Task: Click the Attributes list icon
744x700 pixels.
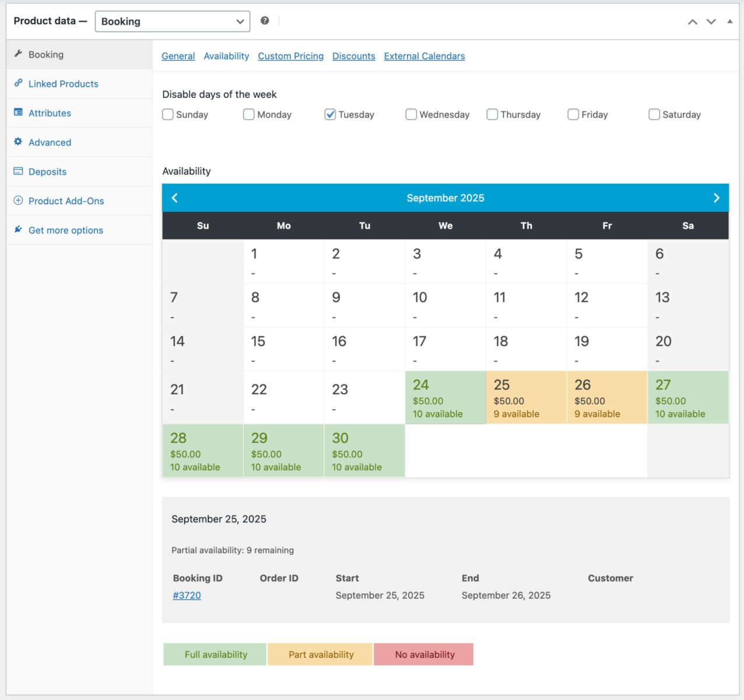Action: (x=18, y=112)
